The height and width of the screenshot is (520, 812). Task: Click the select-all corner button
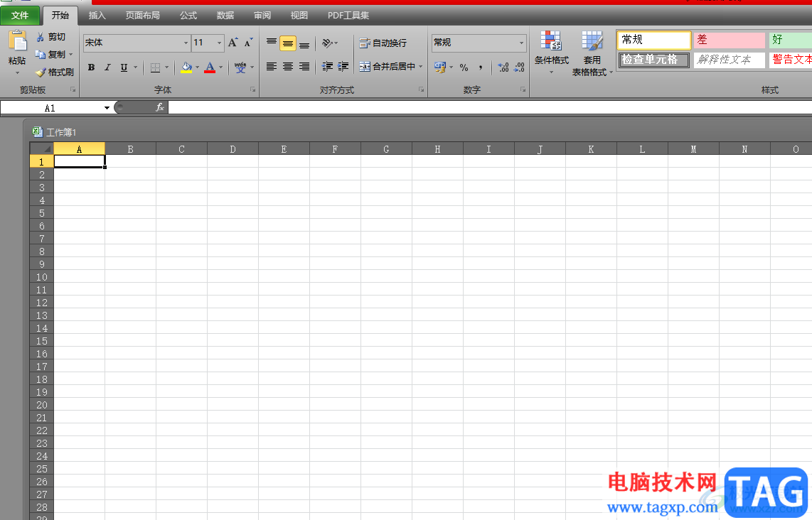coord(42,149)
